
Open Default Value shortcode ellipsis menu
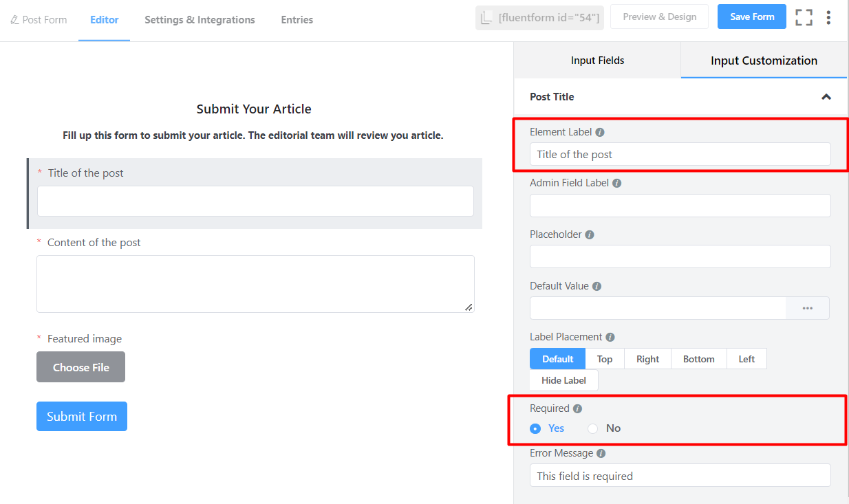pyautogui.click(x=808, y=308)
